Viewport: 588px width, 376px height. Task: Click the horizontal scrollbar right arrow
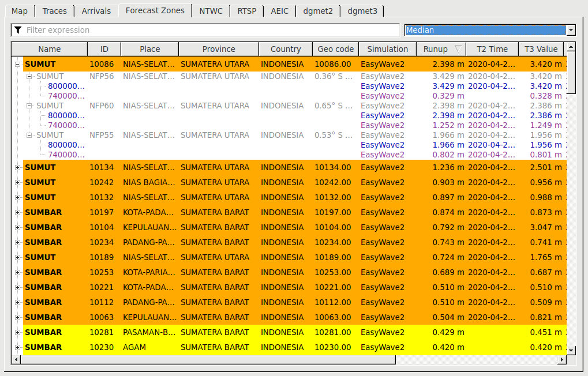[562, 359]
